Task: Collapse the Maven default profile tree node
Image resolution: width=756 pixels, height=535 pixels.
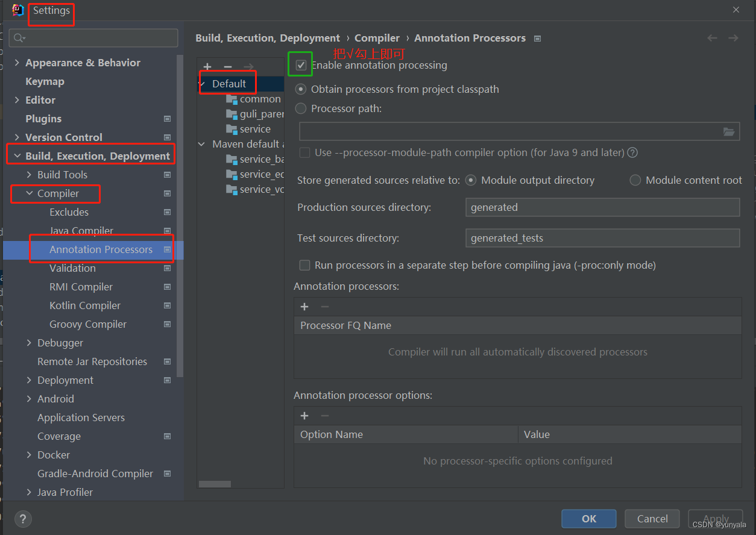Action: tap(201, 143)
